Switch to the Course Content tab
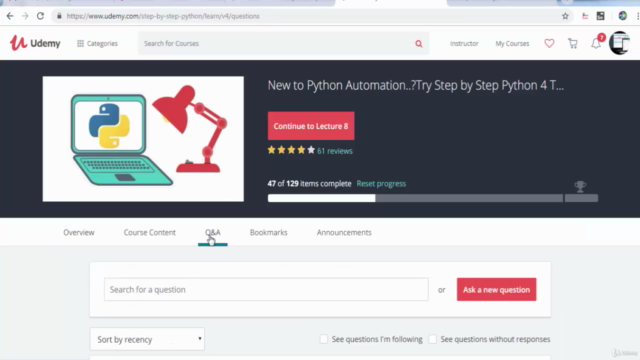 (x=150, y=232)
